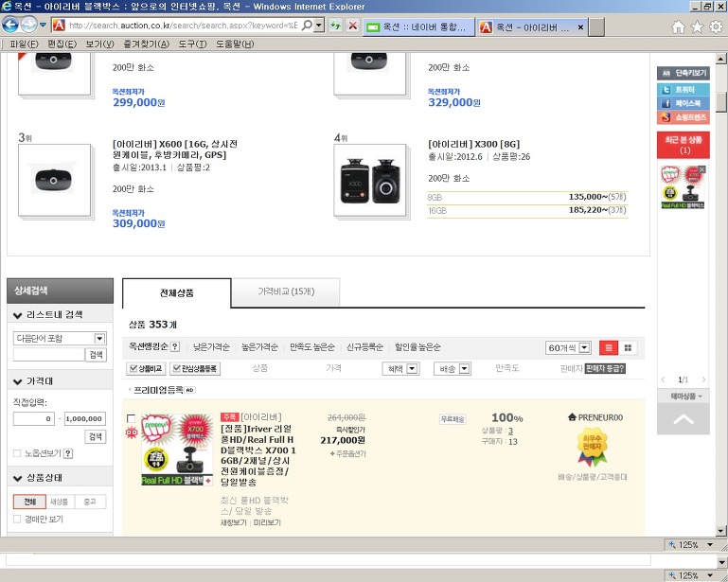Open the X600 product title link
This screenshot has width=728, height=582.
coord(174,150)
